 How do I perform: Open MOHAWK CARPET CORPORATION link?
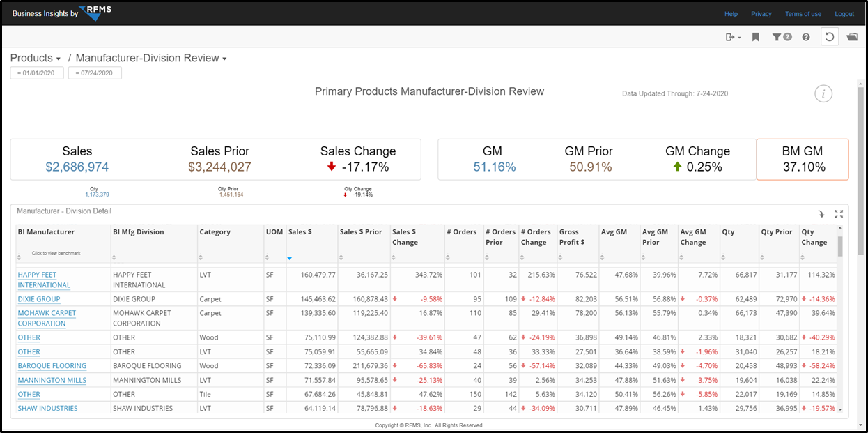[x=47, y=318]
